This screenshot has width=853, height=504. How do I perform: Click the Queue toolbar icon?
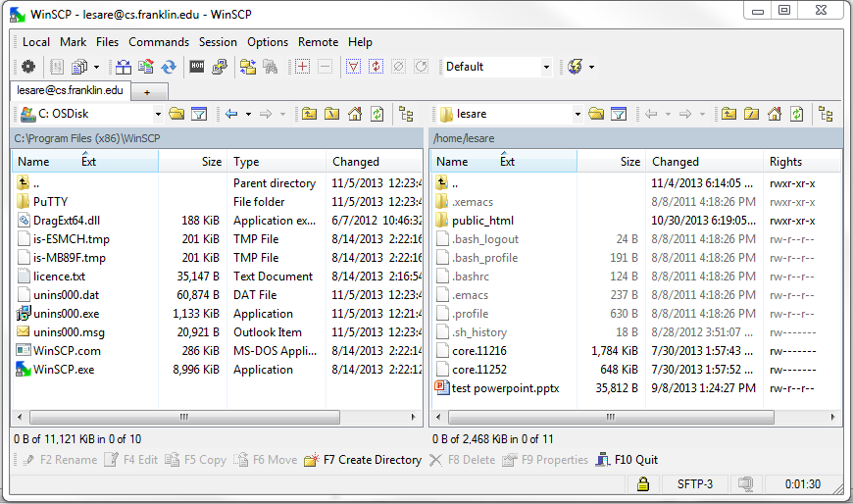[x=79, y=67]
